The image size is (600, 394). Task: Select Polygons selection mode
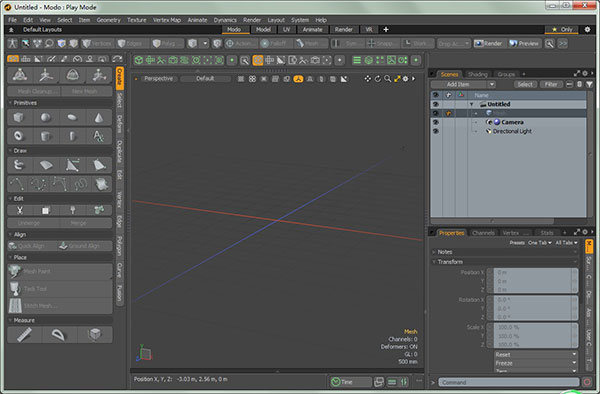[x=166, y=44]
